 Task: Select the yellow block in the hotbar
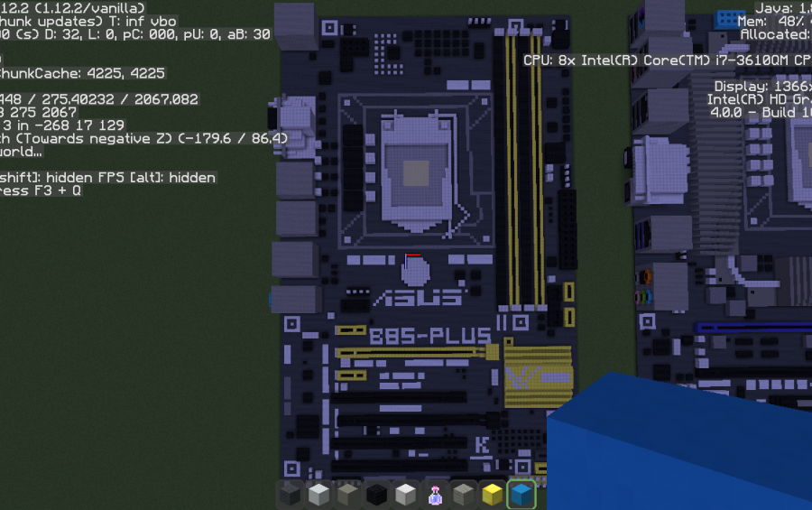[492, 495]
